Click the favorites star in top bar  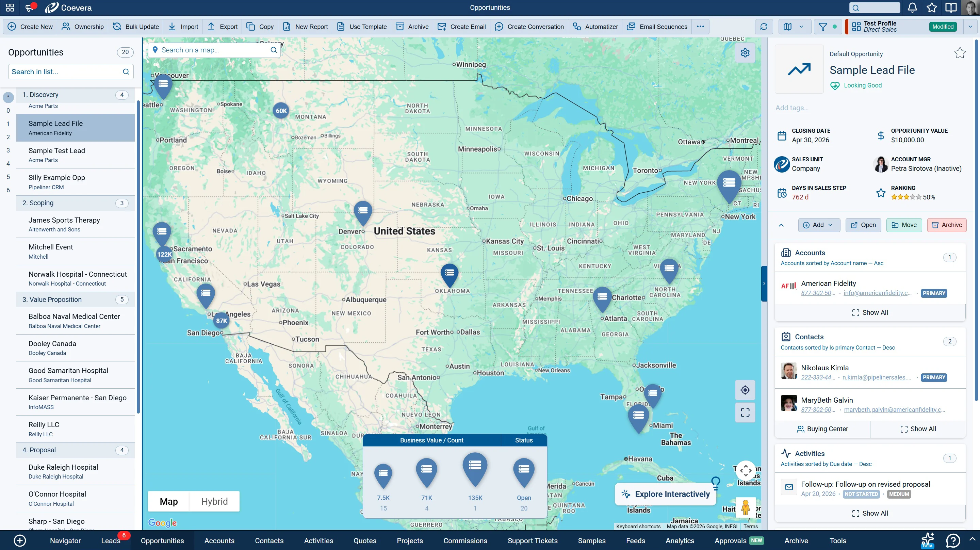[x=932, y=7]
